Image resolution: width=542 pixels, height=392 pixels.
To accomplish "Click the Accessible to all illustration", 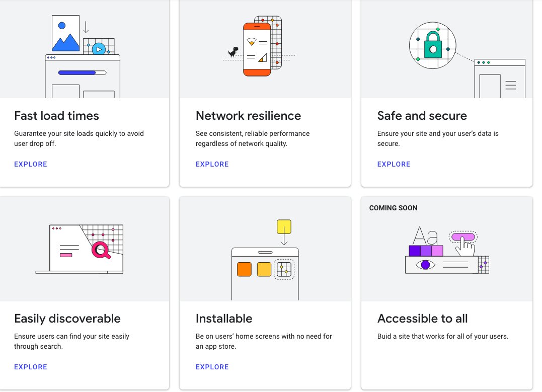I will click(x=447, y=250).
